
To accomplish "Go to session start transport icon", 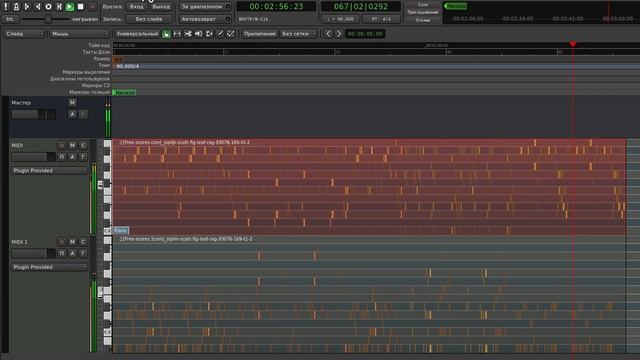I will pos(27,7).
